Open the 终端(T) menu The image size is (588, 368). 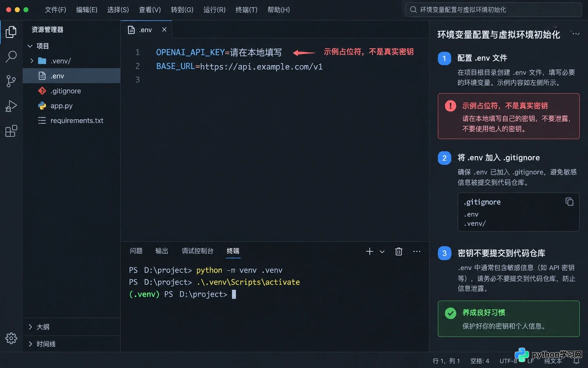[x=246, y=9]
